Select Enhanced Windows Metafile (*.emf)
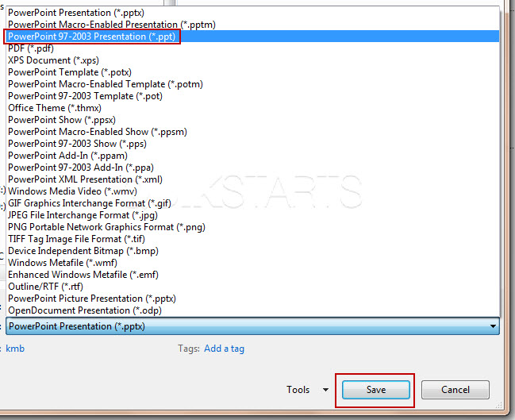Screen dimensions: 515x420 [252, 275]
